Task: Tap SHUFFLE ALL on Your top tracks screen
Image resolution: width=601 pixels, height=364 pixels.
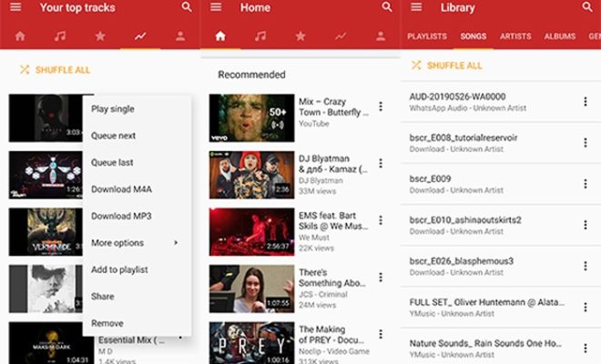Action: pyautogui.click(x=56, y=70)
